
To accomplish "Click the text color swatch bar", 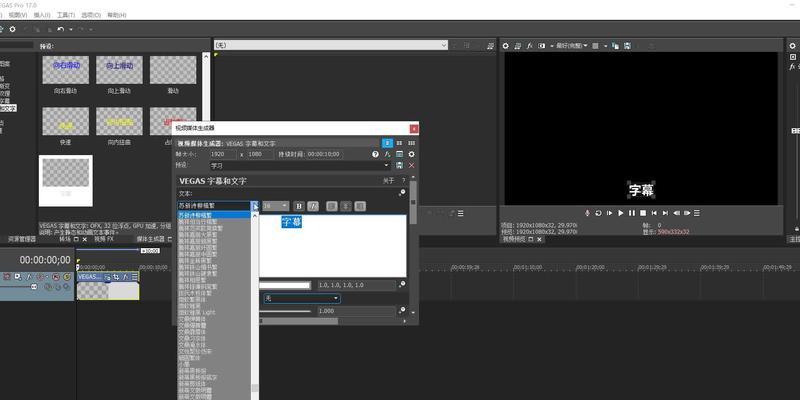I will [285, 285].
